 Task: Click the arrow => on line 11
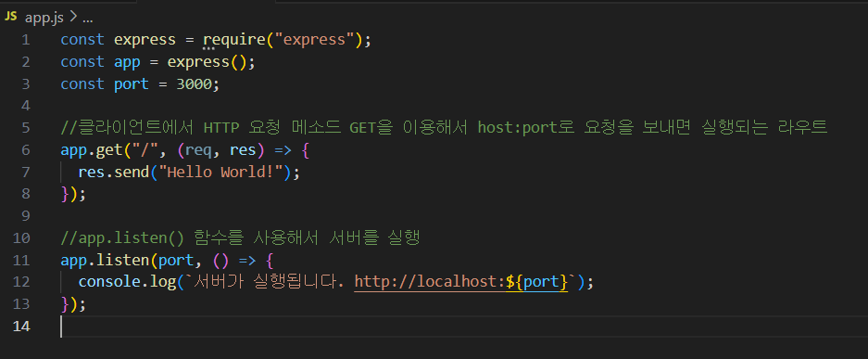point(247,261)
